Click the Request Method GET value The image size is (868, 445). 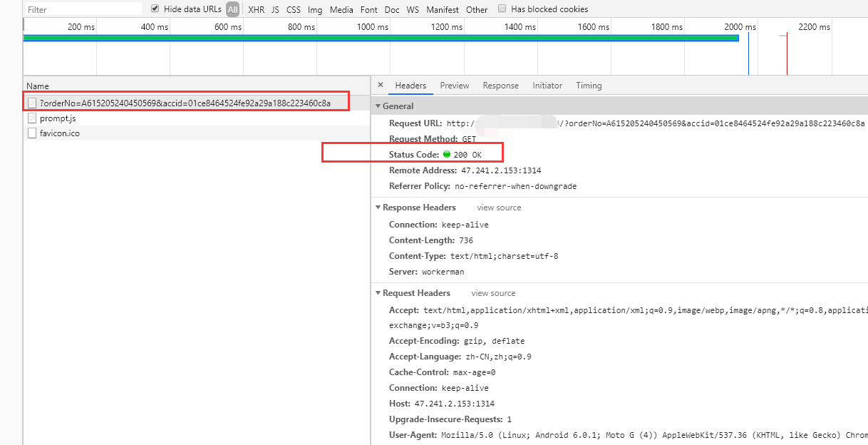point(469,139)
